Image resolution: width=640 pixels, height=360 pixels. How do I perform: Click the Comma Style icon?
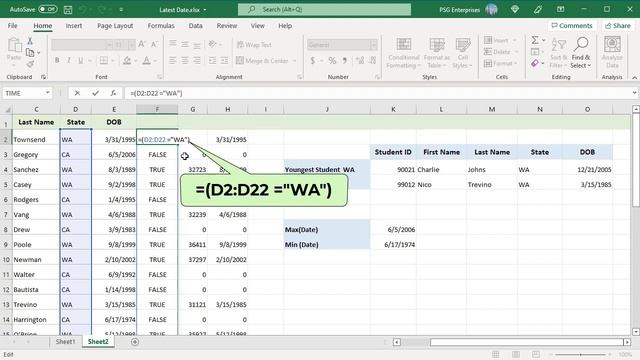point(345,61)
